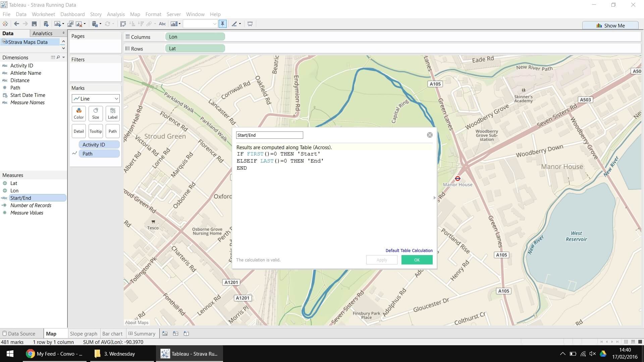Switch to the Slope graph sheet tab
Image resolution: width=644 pixels, height=362 pixels.
point(84,334)
